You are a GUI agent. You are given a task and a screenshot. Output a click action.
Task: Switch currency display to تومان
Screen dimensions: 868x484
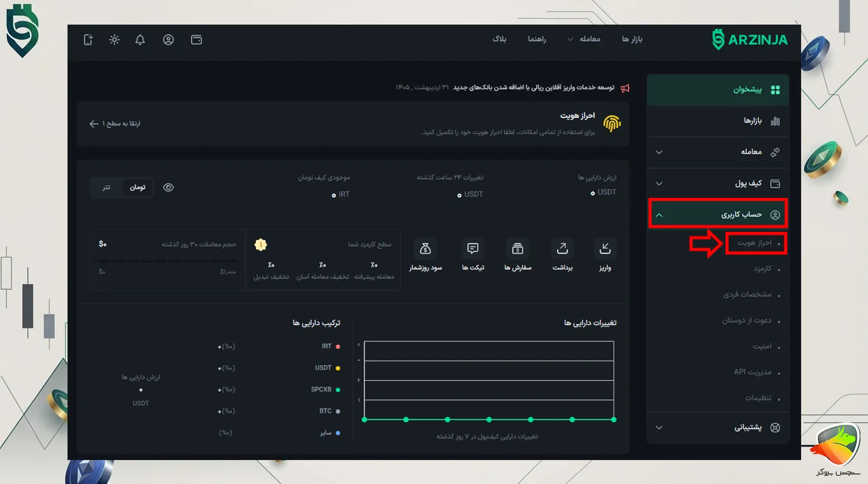click(138, 187)
